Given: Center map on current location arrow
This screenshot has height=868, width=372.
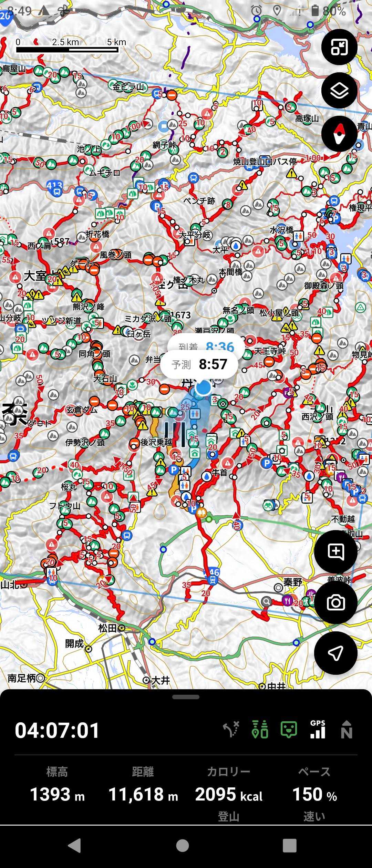Looking at the screenshot, I should point(335,653).
